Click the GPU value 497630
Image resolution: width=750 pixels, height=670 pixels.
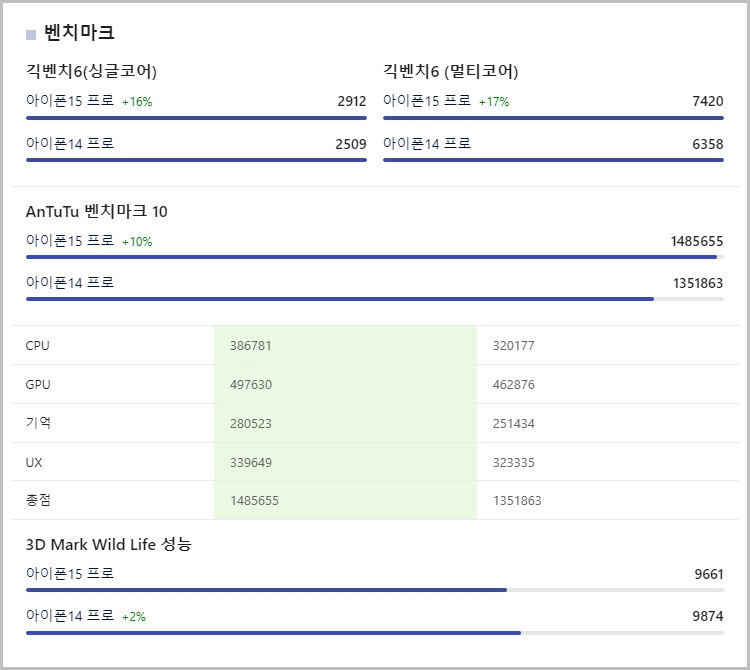(251, 384)
